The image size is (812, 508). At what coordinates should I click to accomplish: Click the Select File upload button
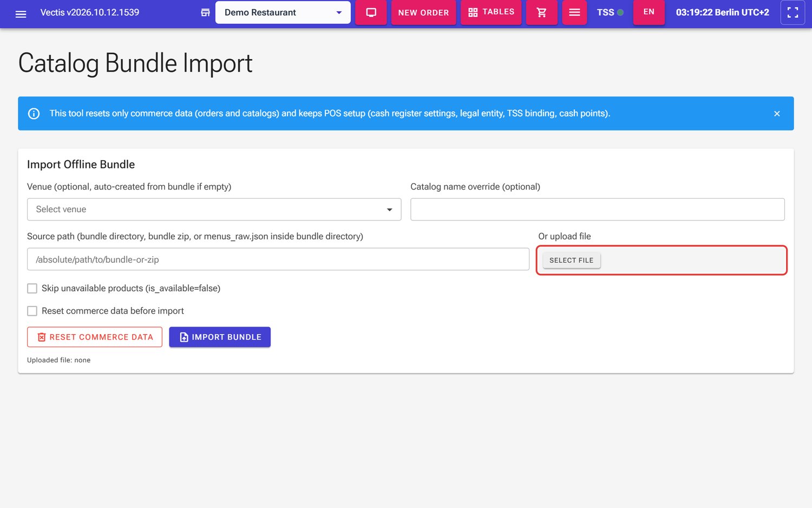pyautogui.click(x=571, y=260)
